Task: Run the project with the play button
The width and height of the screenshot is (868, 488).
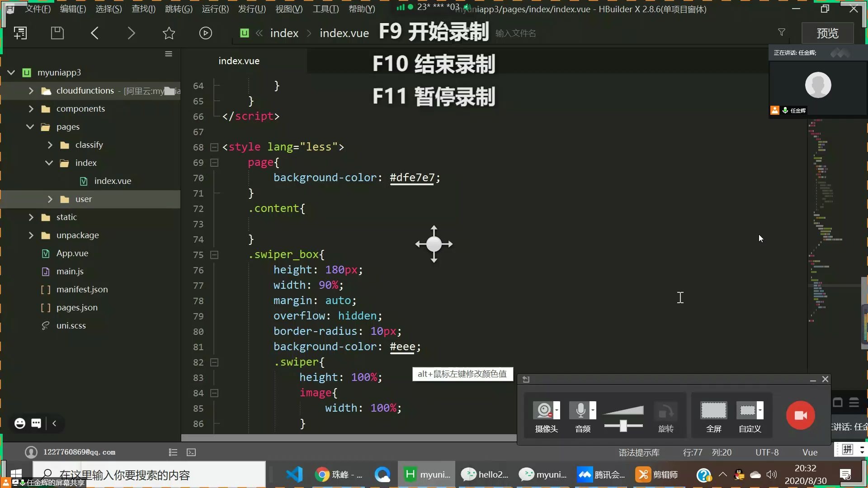Action: click(x=206, y=33)
